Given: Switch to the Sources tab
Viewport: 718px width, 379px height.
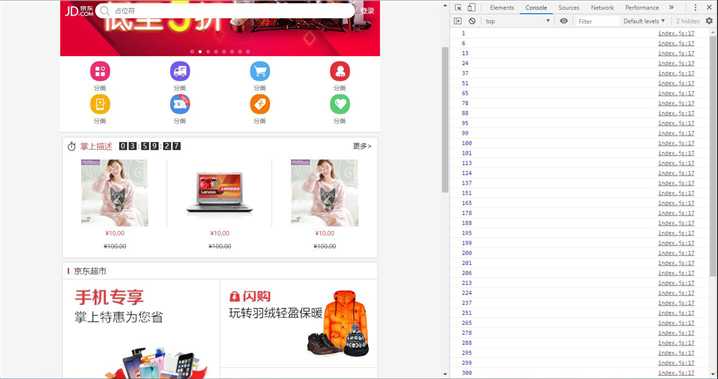Looking at the screenshot, I should click(569, 8).
